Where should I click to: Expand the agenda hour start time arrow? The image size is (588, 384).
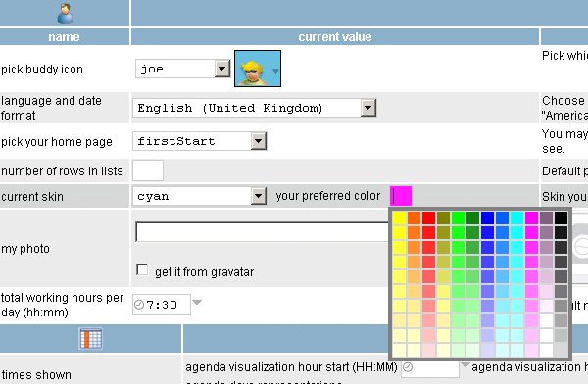coord(465,364)
